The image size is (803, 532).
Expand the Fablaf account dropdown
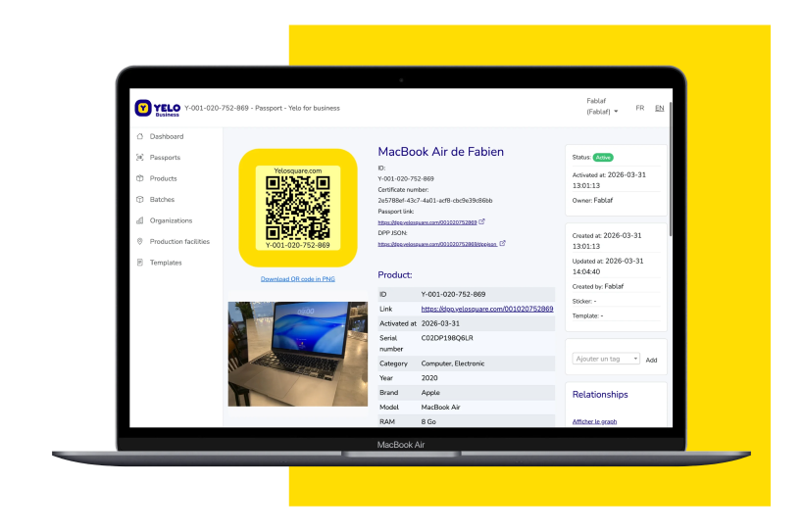602,107
